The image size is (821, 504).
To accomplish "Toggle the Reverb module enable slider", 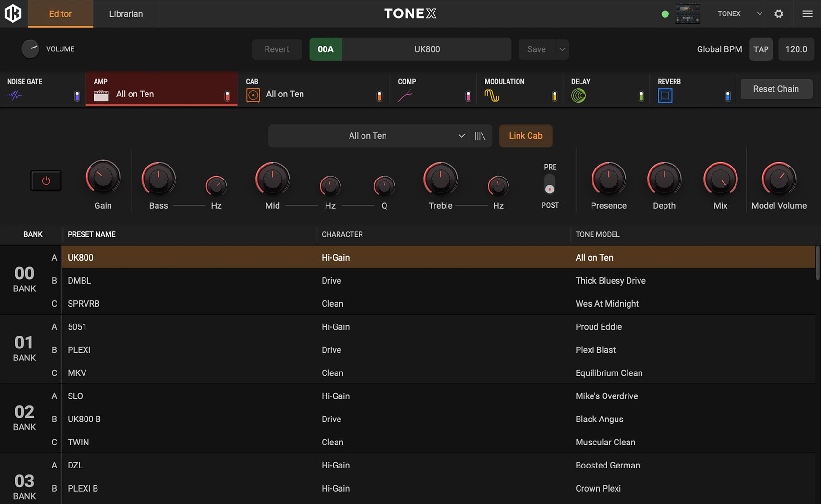I will tap(728, 96).
